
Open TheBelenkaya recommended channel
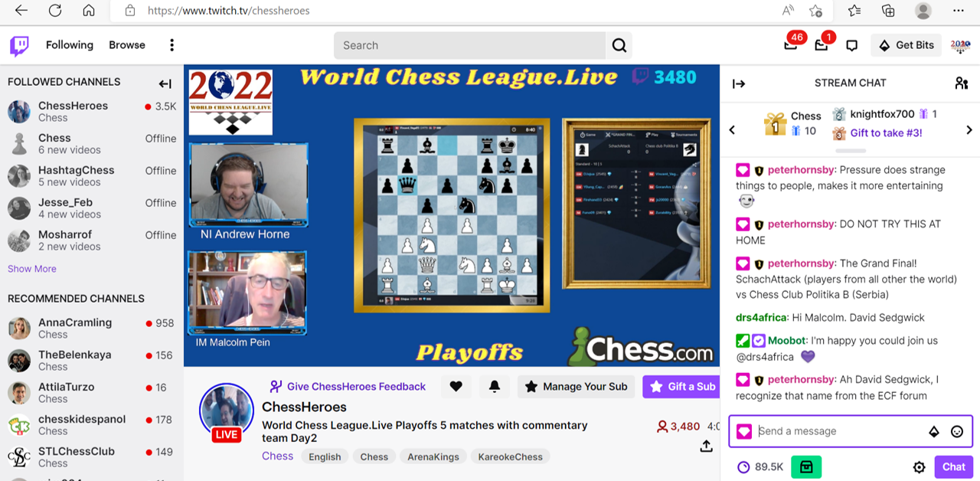pos(92,360)
